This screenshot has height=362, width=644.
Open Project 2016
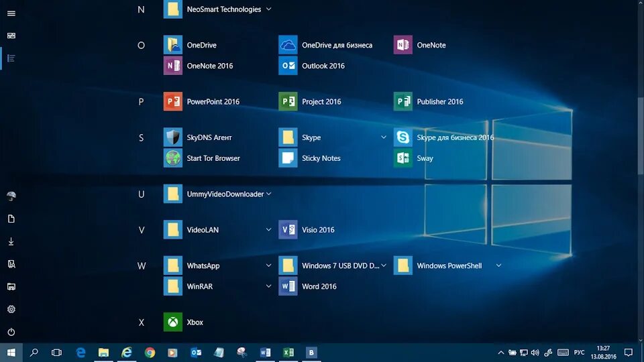[x=310, y=101]
